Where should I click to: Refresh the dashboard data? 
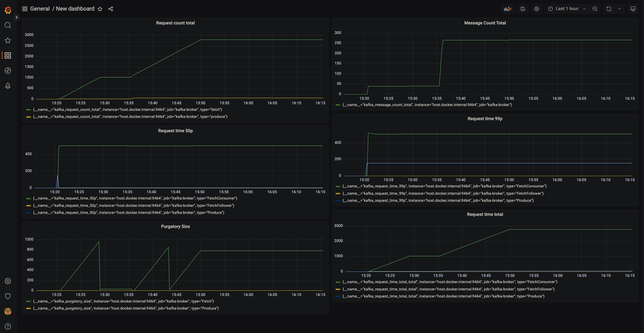pyautogui.click(x=608, y=9)
